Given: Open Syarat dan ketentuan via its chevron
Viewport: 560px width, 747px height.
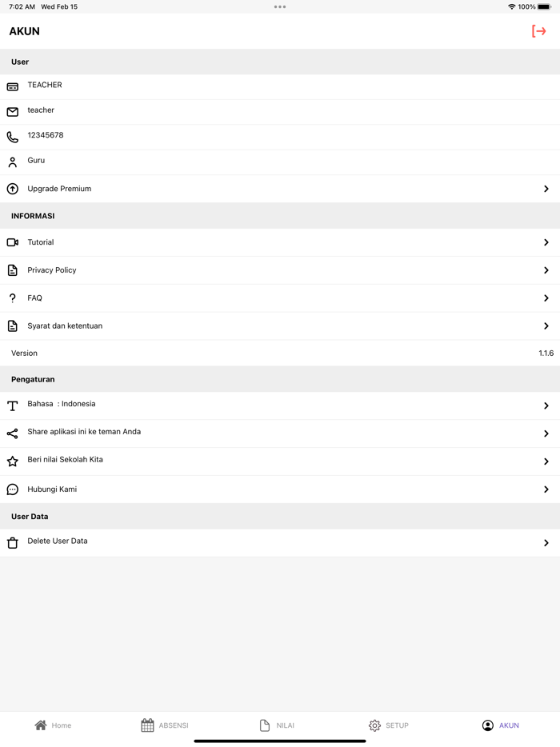Looking at the screenshot, I should pyautogui.click(x=548, y=326).
